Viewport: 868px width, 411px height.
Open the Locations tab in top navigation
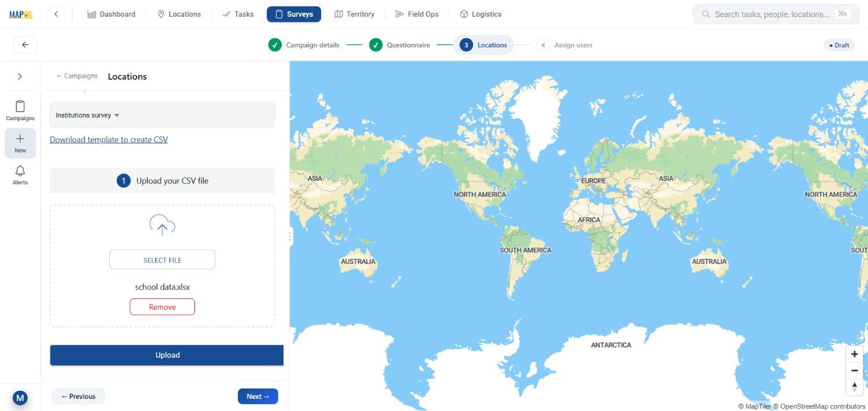click(179, 14)
